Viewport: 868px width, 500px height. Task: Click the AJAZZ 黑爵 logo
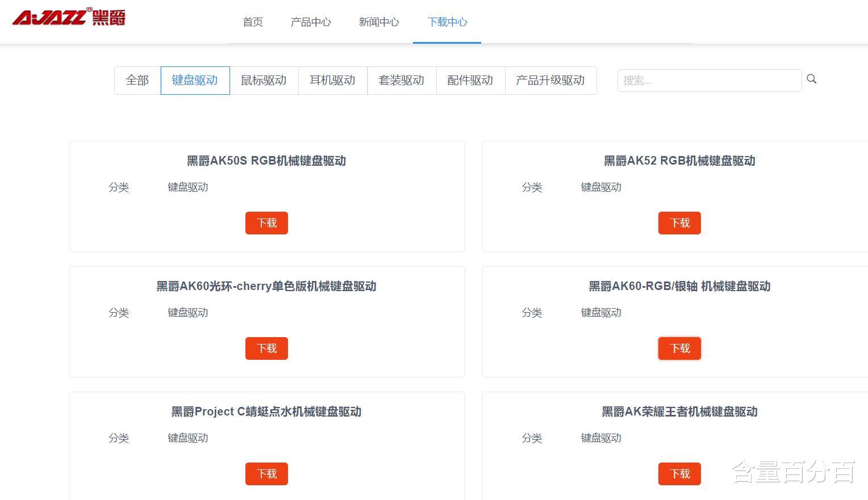point(67,17)
